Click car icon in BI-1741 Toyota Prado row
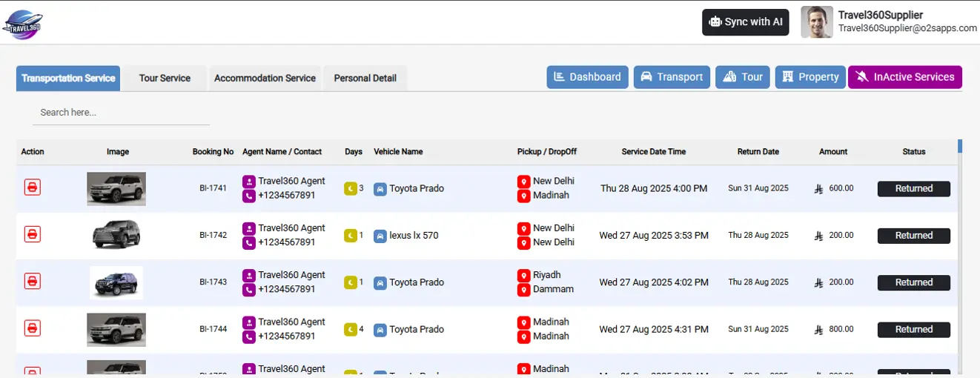The height and width of the screenshot is (378, 980). (380, 189)
